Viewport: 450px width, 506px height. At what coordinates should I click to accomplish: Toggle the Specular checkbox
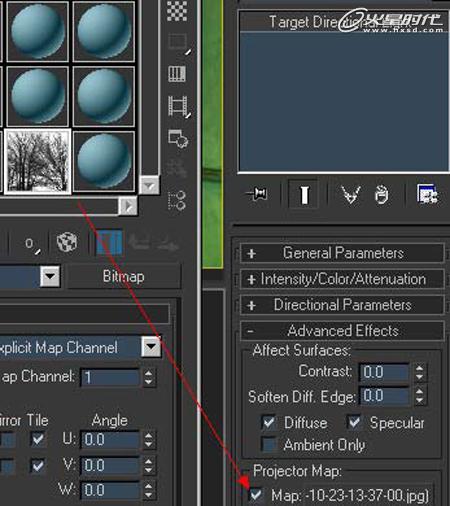pyautogui.click(x=354, y=422)
